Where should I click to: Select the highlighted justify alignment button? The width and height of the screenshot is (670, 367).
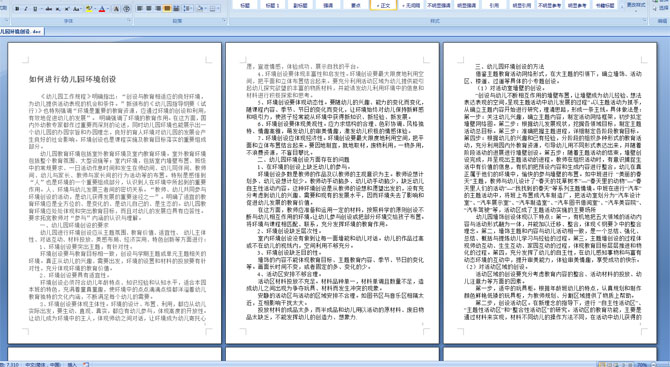click(167, 9)
